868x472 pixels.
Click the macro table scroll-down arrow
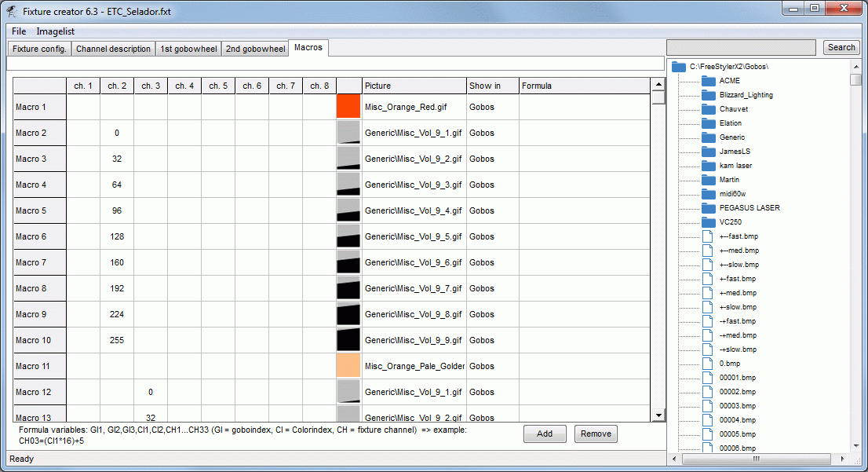(x=658, y=415)
